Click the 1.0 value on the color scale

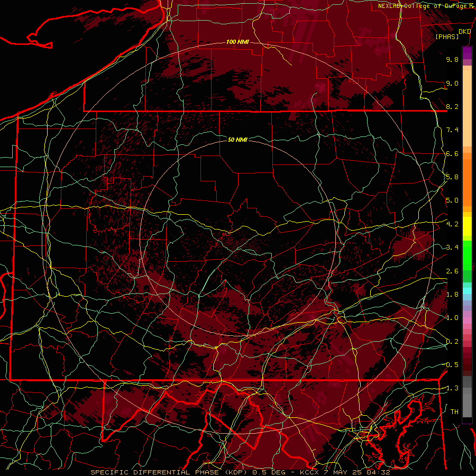point(452,318)
